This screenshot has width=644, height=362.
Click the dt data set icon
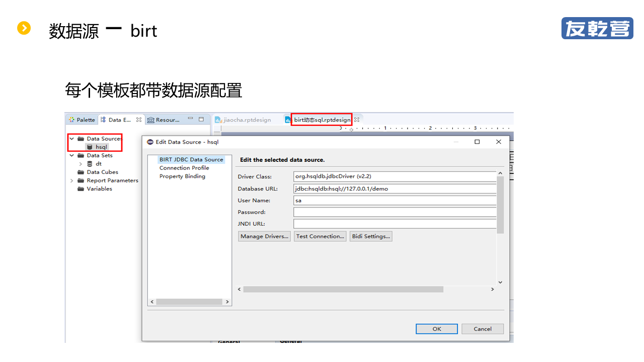click(90, 164)
